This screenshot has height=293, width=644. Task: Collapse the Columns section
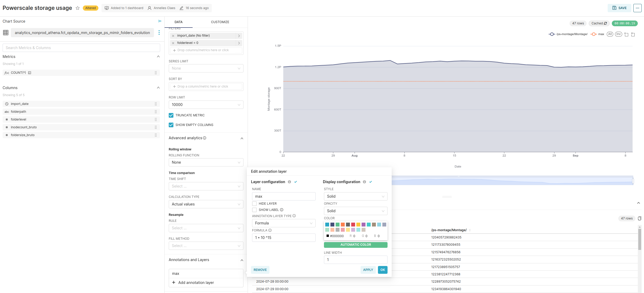(x=158, y=88)
